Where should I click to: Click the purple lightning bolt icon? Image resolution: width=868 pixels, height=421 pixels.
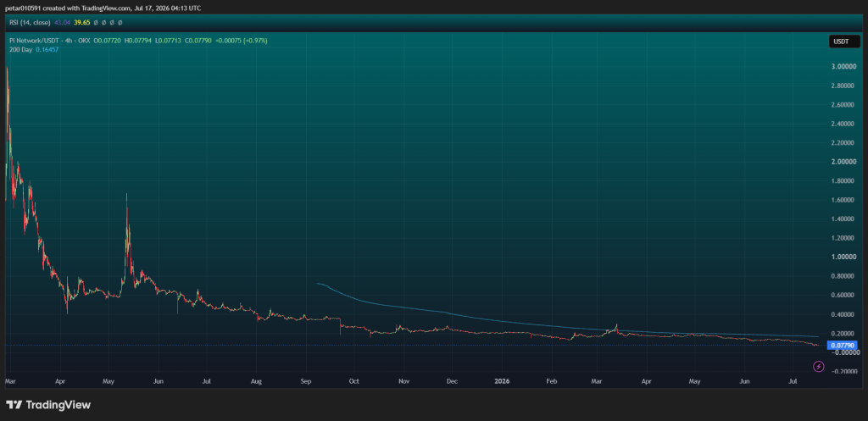point(819,366)
